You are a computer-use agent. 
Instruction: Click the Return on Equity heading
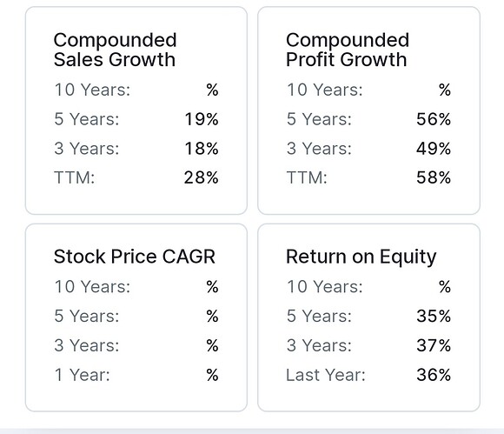coord(361,257)
